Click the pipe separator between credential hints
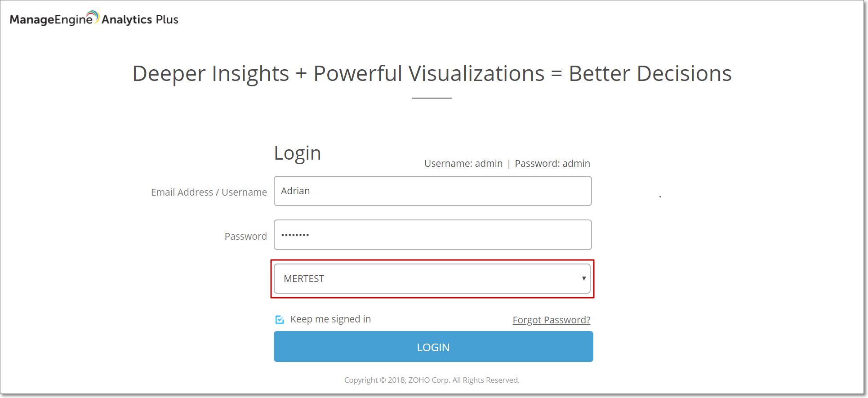This screenshot has height=398, width=868. [x=509, y=164]
